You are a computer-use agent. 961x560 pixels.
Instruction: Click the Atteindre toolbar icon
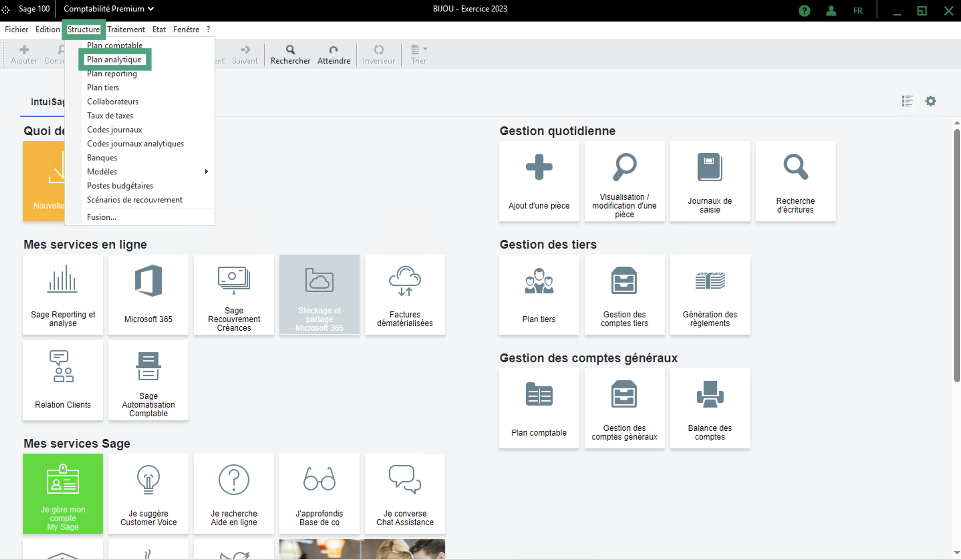(333, 50)
